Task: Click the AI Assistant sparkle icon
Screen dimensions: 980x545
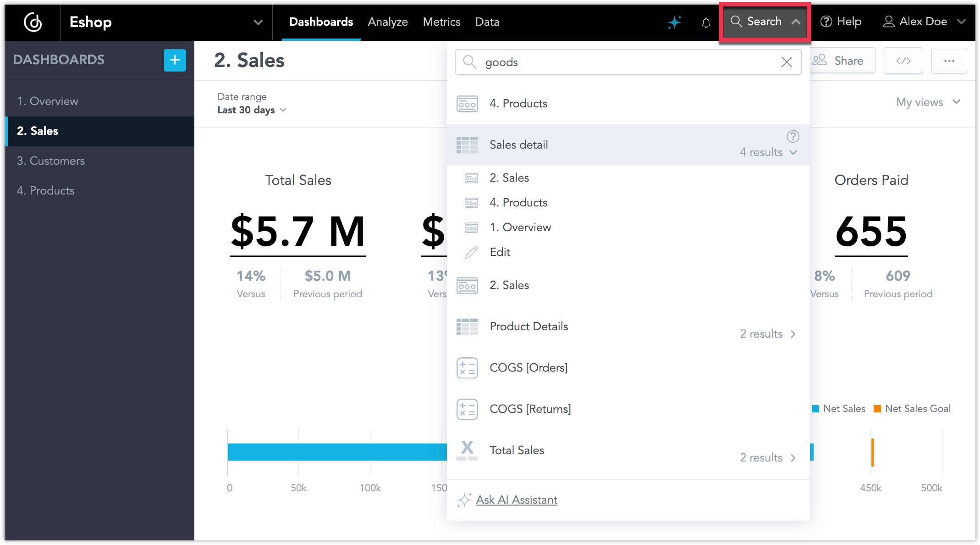Action: pyautogui.click(x=674, y=21)
